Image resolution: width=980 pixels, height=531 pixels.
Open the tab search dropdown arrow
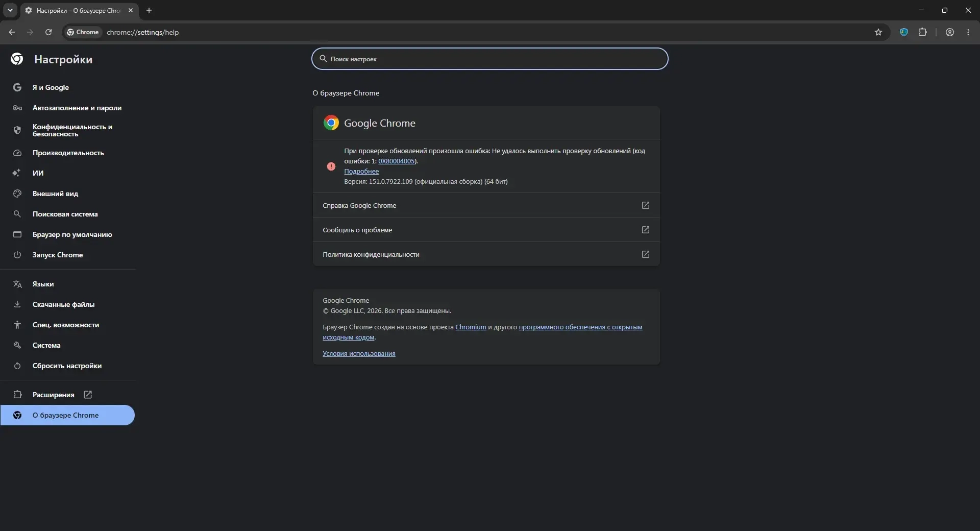coord(10,10)
